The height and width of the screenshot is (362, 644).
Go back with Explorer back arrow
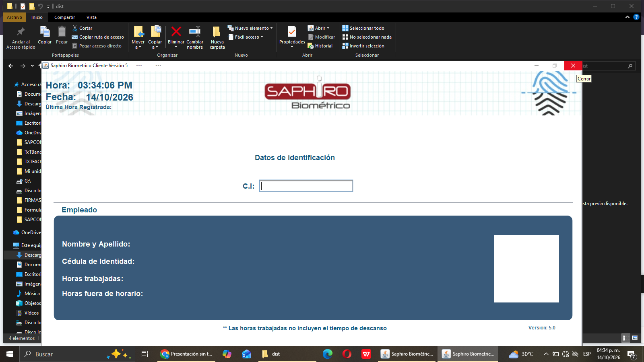[x=11, y=66]
